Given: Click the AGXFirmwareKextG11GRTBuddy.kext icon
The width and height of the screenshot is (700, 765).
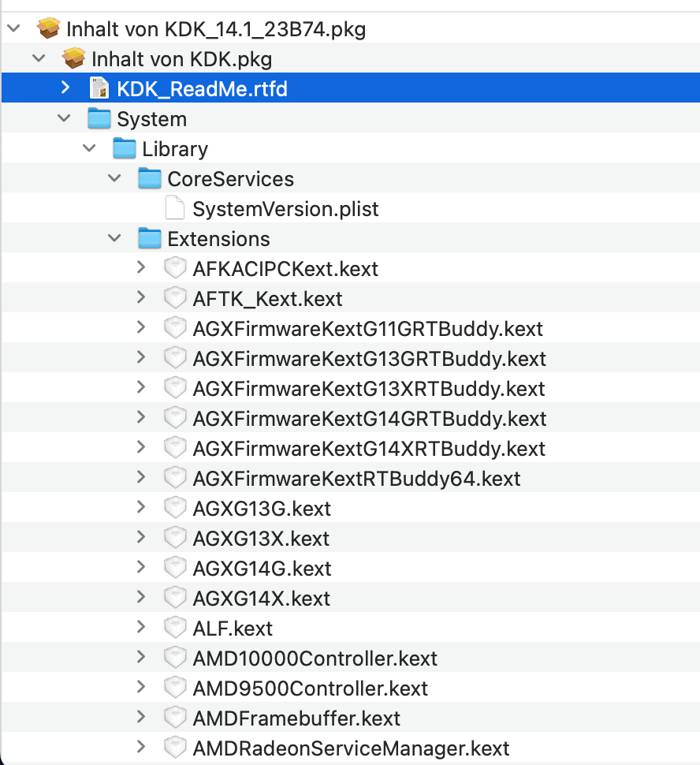Looking at the screenshot, I should [175, 328].
